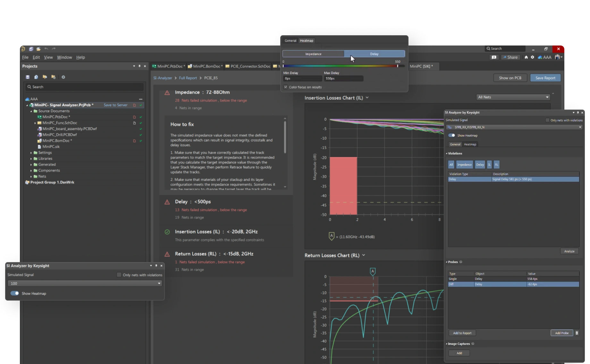Open the SFPB_RX_P/SFPB_RX_N signal dropdown

[x=514, y=127]
